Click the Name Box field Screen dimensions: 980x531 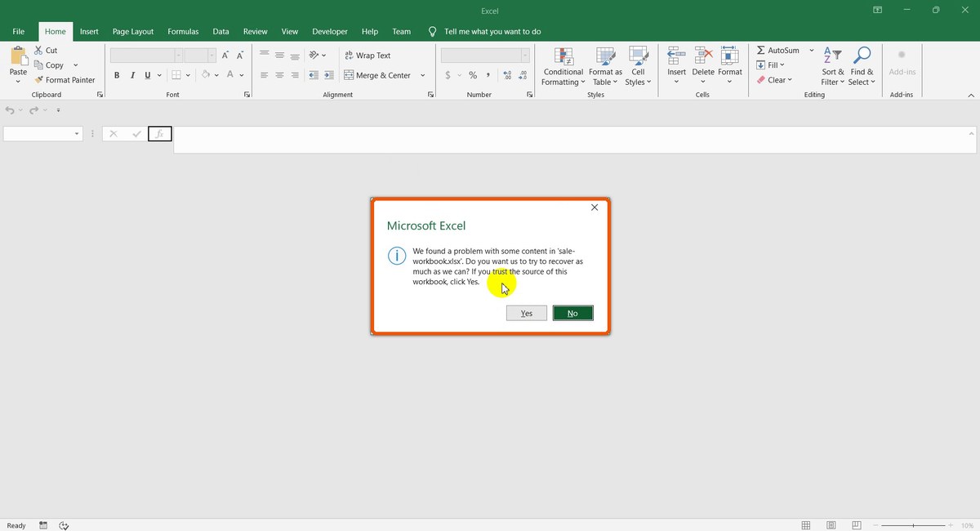point(43,134)
